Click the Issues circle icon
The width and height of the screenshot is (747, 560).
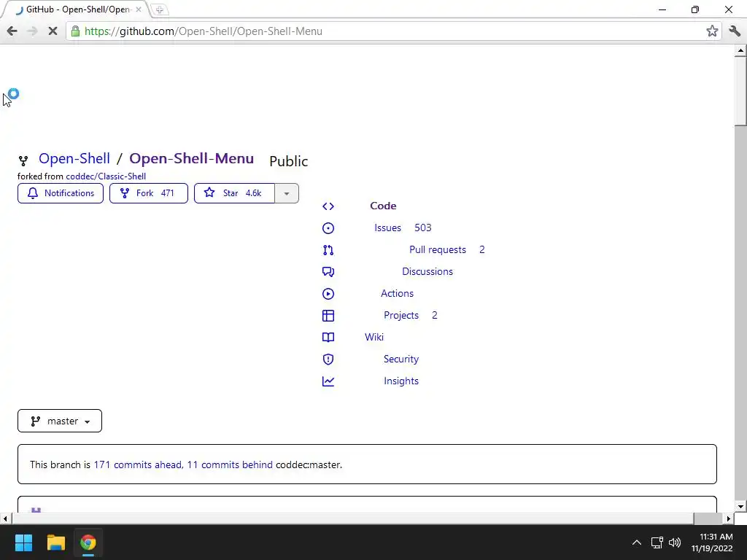point(328,228)
